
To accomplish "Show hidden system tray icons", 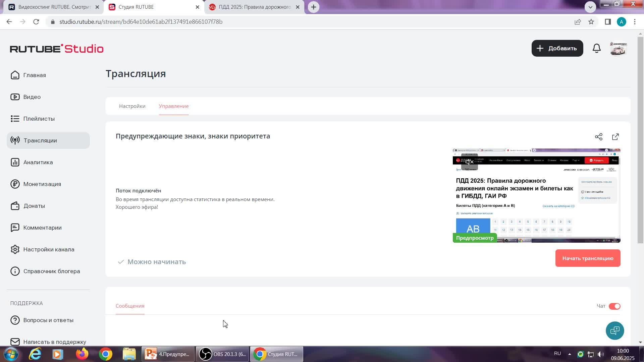I will click(x=570, y=354).
